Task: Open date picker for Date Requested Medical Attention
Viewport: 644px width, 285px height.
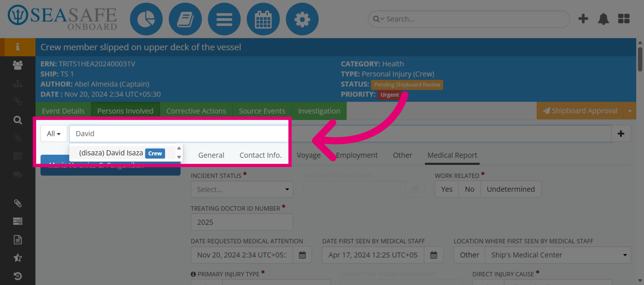Action: [302, 255]
